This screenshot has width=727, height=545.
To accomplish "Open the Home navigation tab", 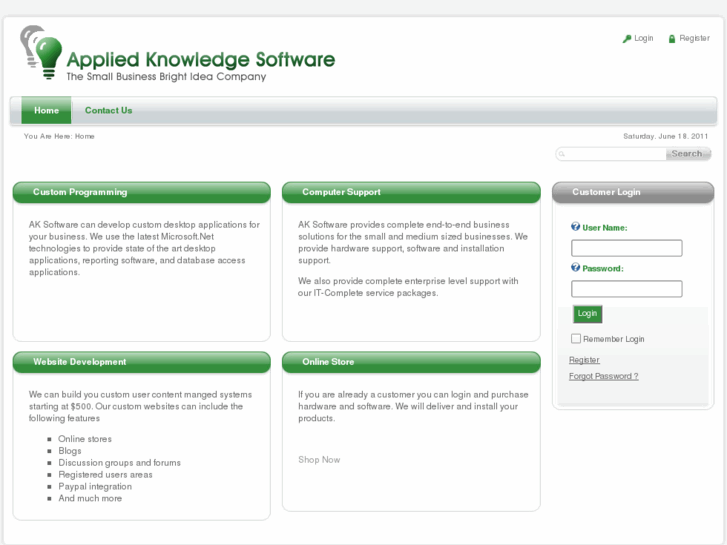I will [x=46, y=110].
